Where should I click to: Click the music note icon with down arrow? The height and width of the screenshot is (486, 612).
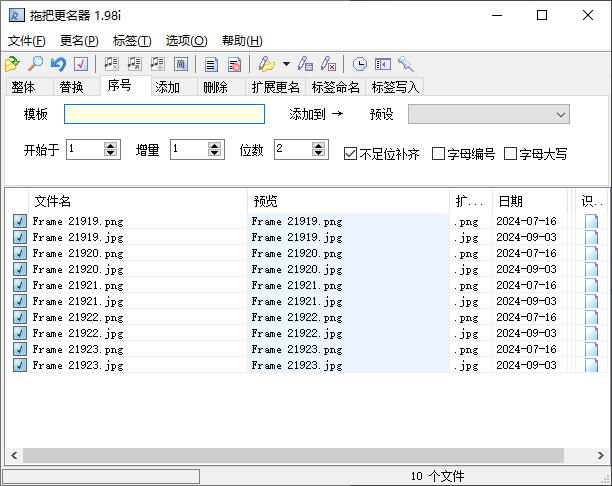coord(158,64)
